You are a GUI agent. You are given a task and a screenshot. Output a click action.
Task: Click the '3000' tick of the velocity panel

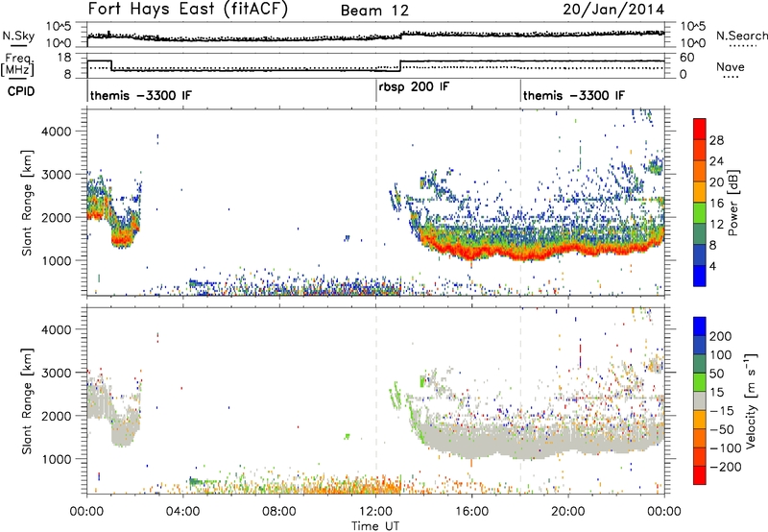pyautogui.click(x=57, y=373)
